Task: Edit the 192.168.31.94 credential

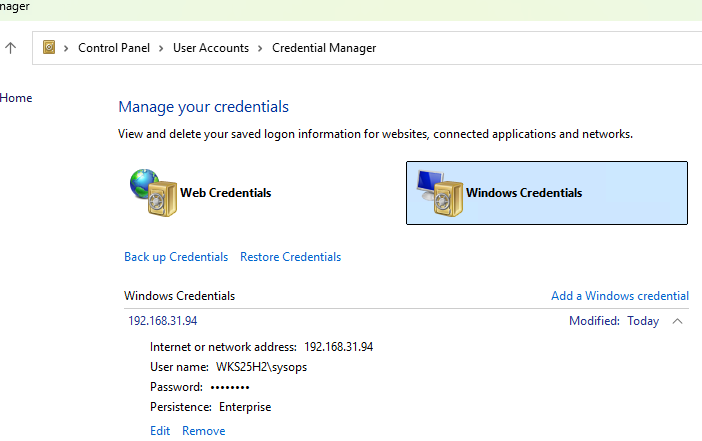Action: [x=160, y=431]
